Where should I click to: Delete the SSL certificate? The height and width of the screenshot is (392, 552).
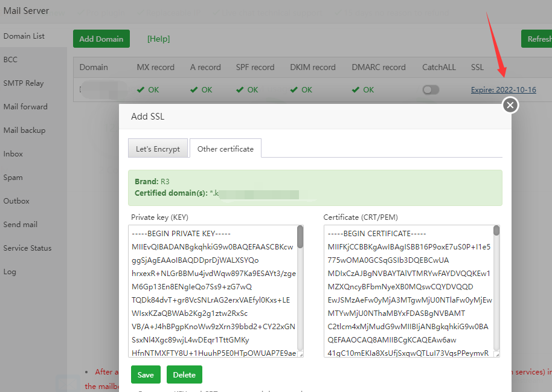click(x=184, y=374)
